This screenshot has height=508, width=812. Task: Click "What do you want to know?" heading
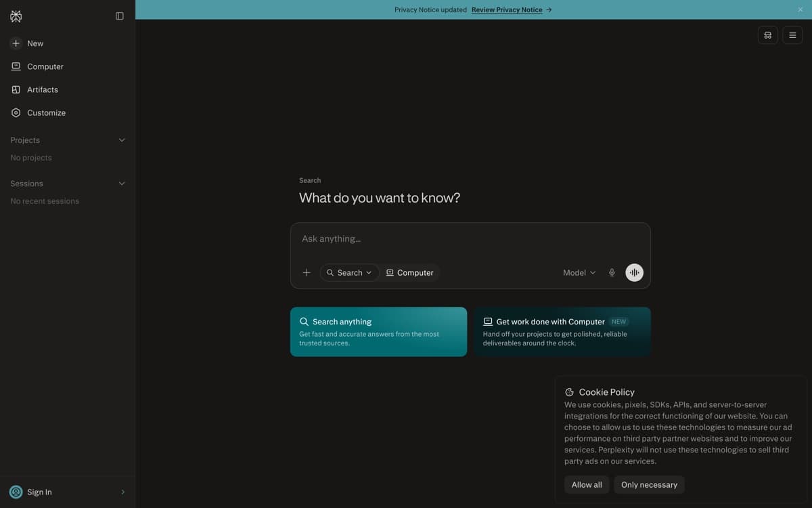(380, 198)
